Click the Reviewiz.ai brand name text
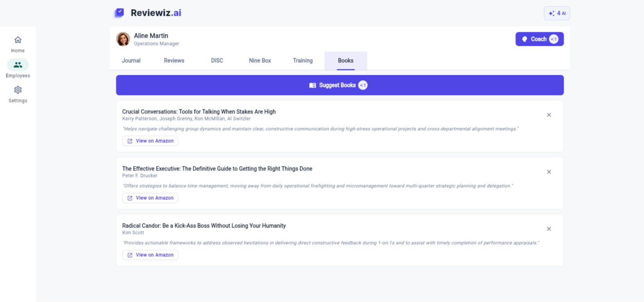The height and width of the screenshot is (302, 644). (x=156, y=13)
